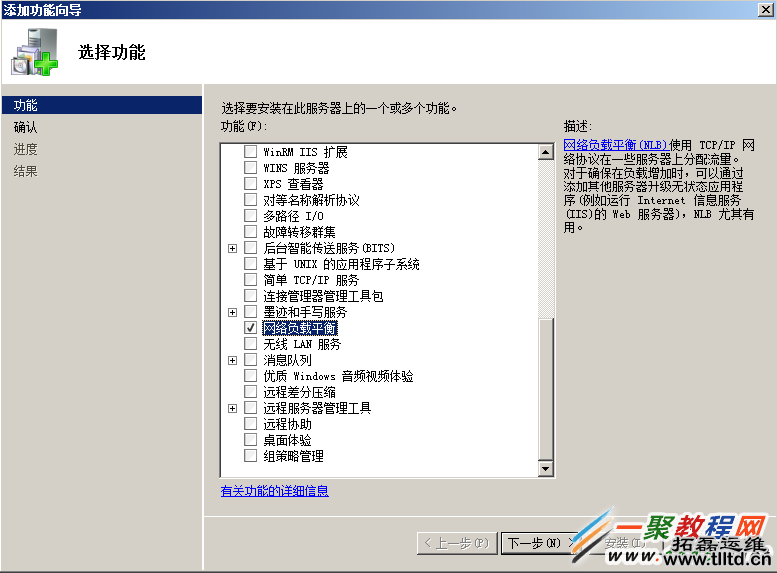Expand the 远程服务器管理工具 node
Viewport: 777px width, 573px height.
coord(232,408)
